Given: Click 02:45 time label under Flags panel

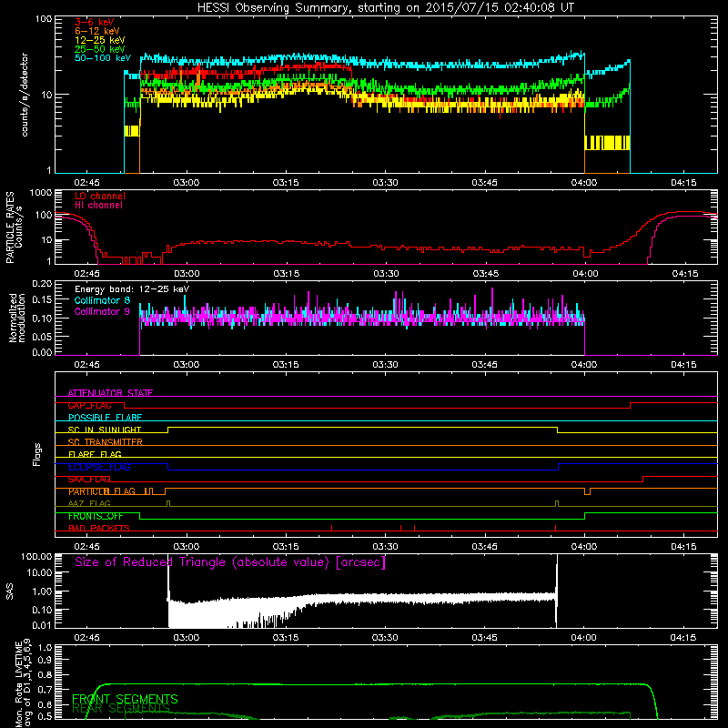Looking at the screenshot, I should click(x=86, y=547).
